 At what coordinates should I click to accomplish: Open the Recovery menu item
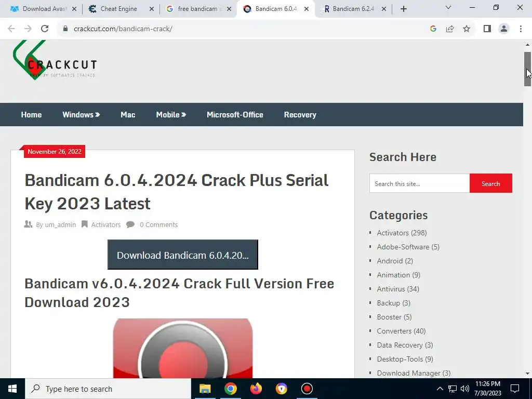point(300,115)
